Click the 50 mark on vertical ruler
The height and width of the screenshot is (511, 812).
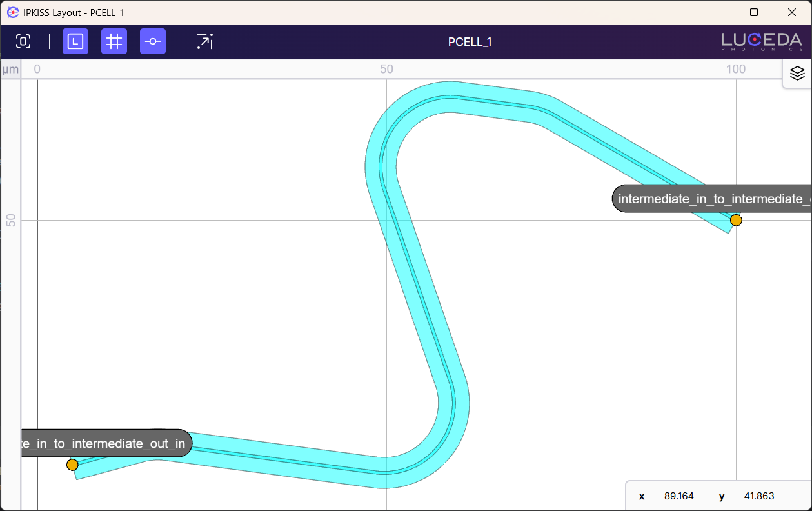point(11,221)
